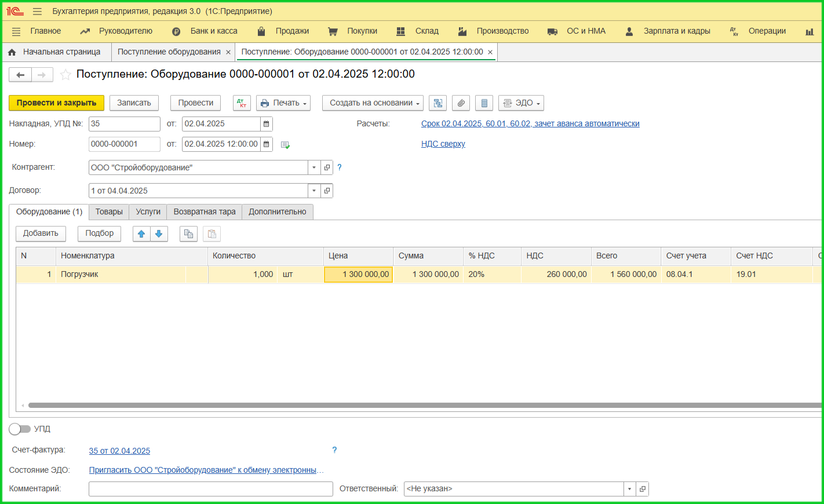This screenshot has width=824, height=504.
Task: Open Создать на основании dropdown
Action: pyautogui.click(x=373, y=103)
